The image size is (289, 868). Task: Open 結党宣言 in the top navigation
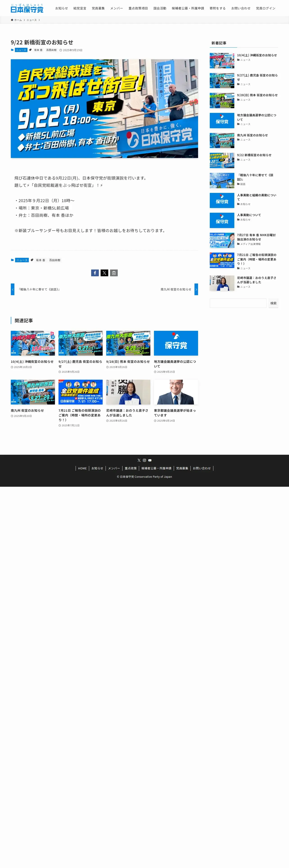point(80,8)
